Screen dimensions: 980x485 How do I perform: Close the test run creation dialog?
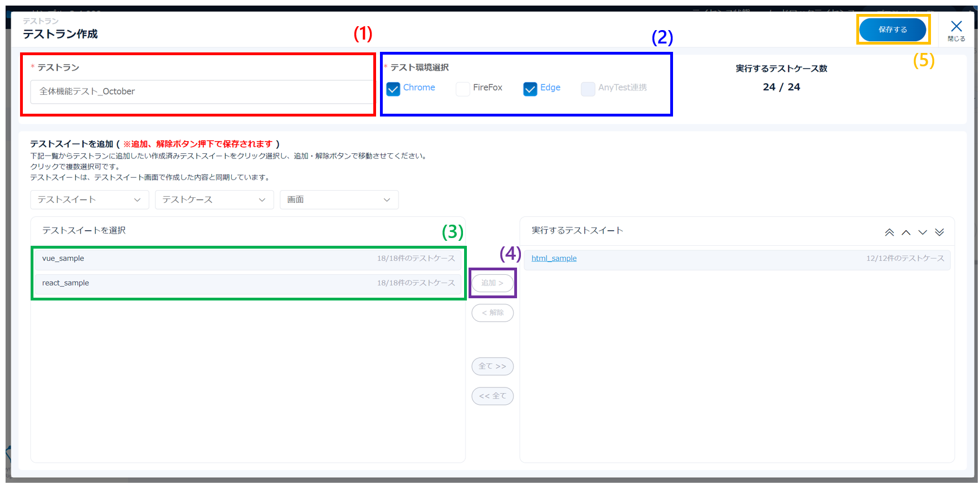click(956, 29)
